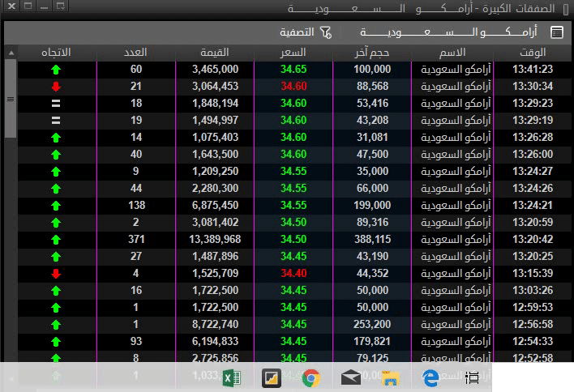Open the symbol list icon in toolbar
The width and height of the screenshot is (574, 392).
pyautogui.click(x=556, y=33)
